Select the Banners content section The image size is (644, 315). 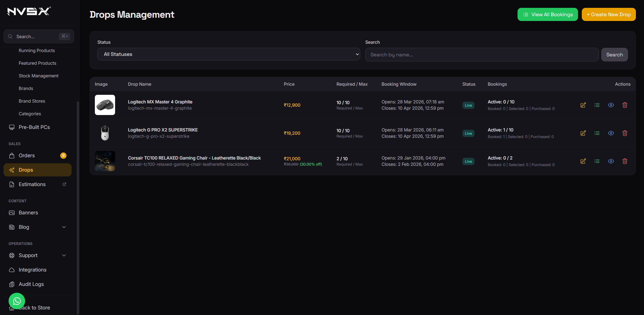coord(28,213)
